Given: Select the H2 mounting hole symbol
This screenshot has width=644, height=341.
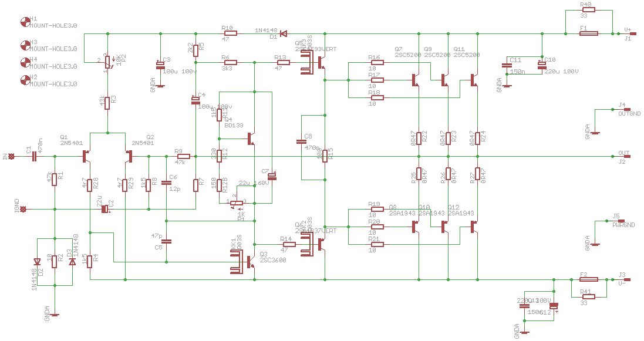Looking at the screenshot, I should point(25,80).
